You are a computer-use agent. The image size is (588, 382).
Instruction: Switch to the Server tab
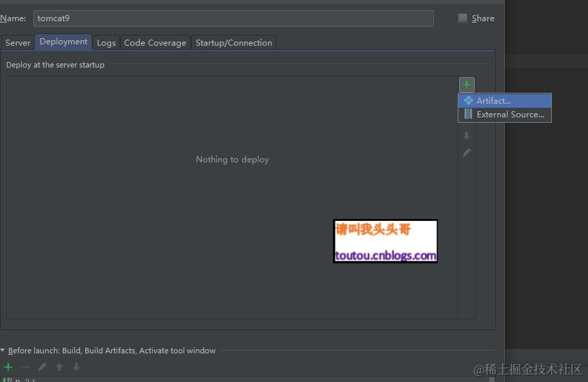click(18, 43)
